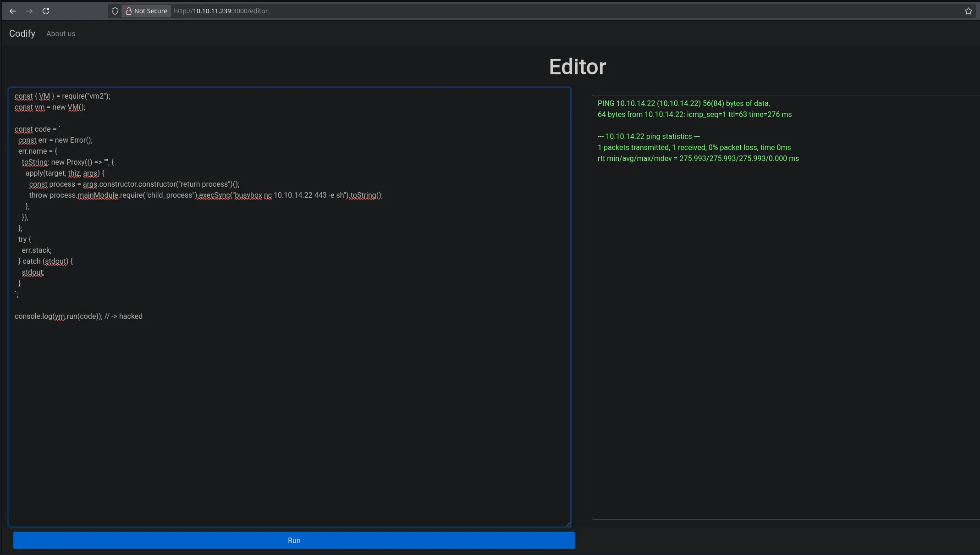Open the Codify home link

[x=22, y=33]
